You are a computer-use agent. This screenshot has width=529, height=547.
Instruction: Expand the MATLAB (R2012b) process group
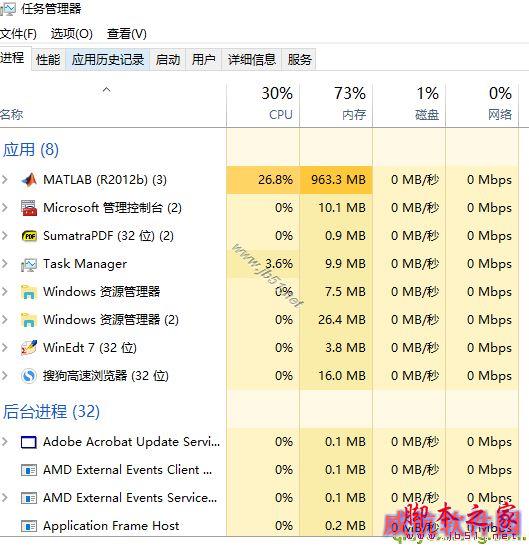click(5, 180)
